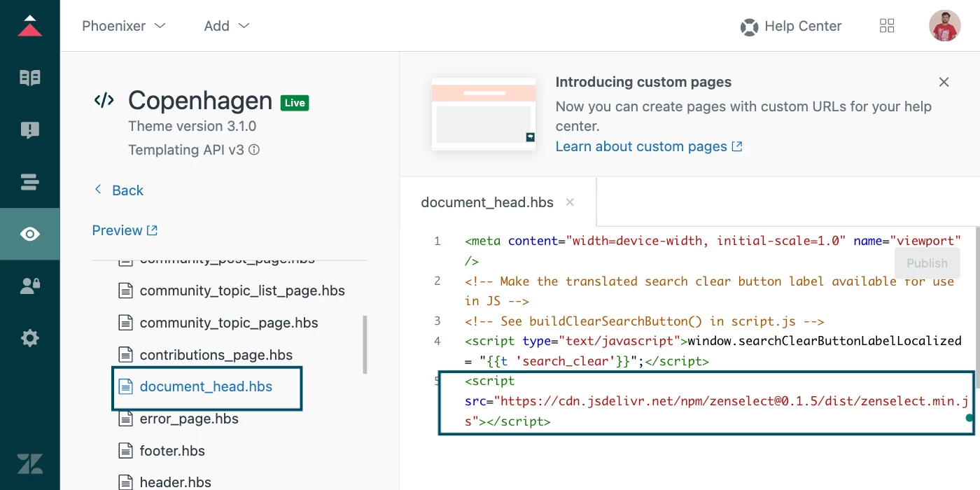The width and height of the screenshot is (980, 490).
Task: Click file icon beside error_page.hbs
Action: 125,419
